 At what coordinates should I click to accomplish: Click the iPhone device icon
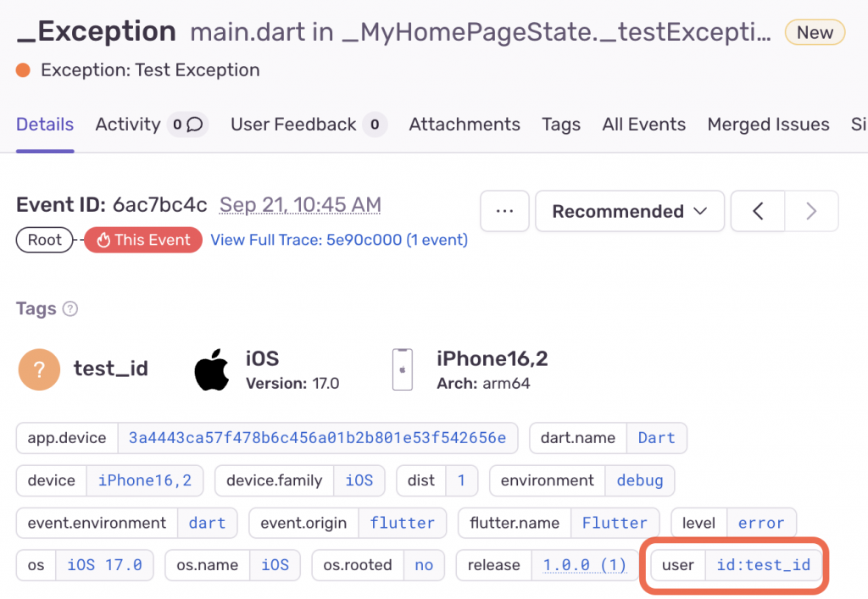click(403, 369)
